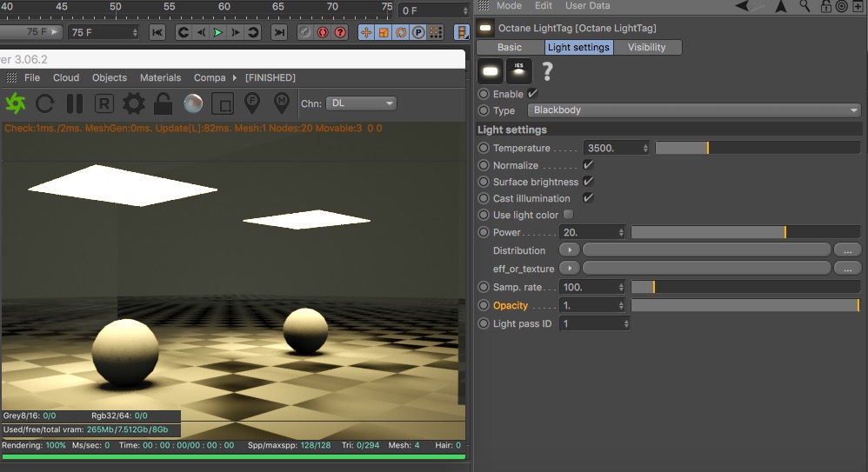Click the Opacity animation radio dot
The width and height of the screenshot is (868, 472).
[x=484, y=305]
